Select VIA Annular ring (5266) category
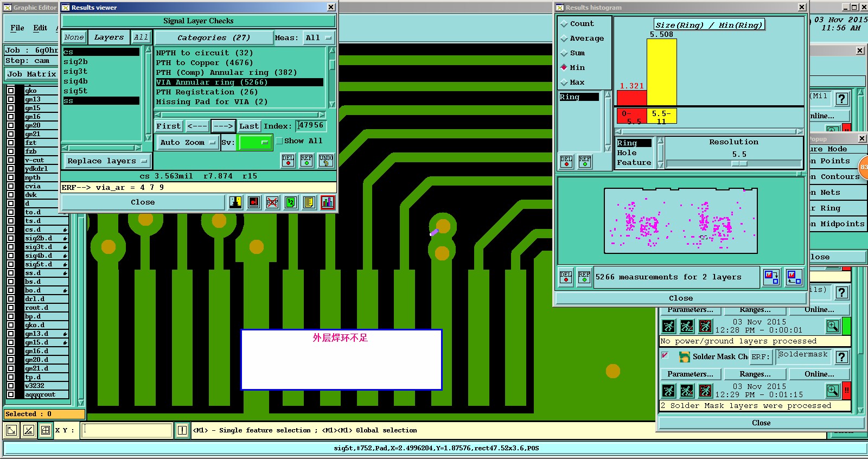This screenshot has width=868, height=459. pos(239,82)
